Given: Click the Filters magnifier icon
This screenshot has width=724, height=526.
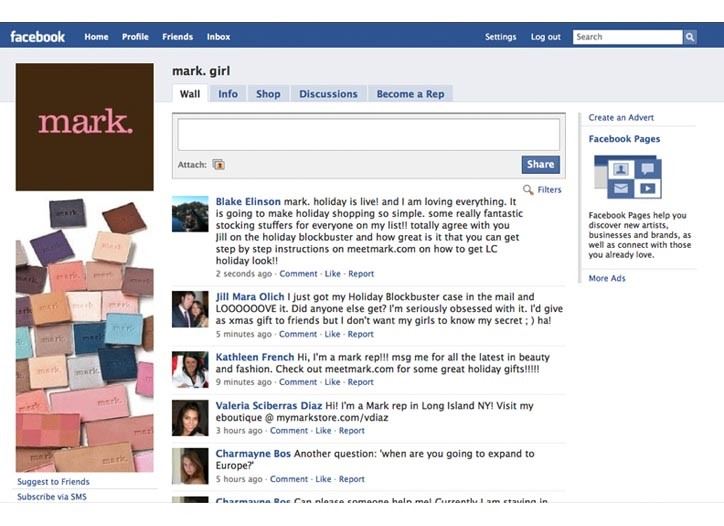Looking at the screenshot, I should [528, 190].
